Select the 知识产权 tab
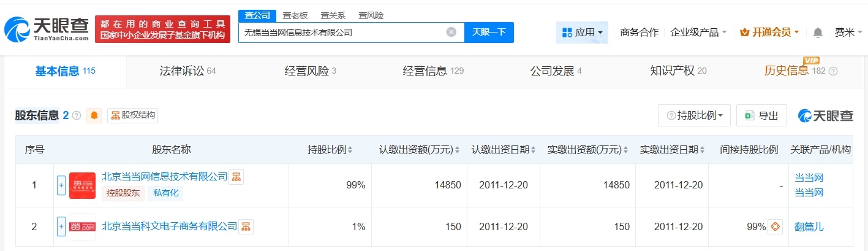Screen dimensions: 868x251 tap(678, 71)
